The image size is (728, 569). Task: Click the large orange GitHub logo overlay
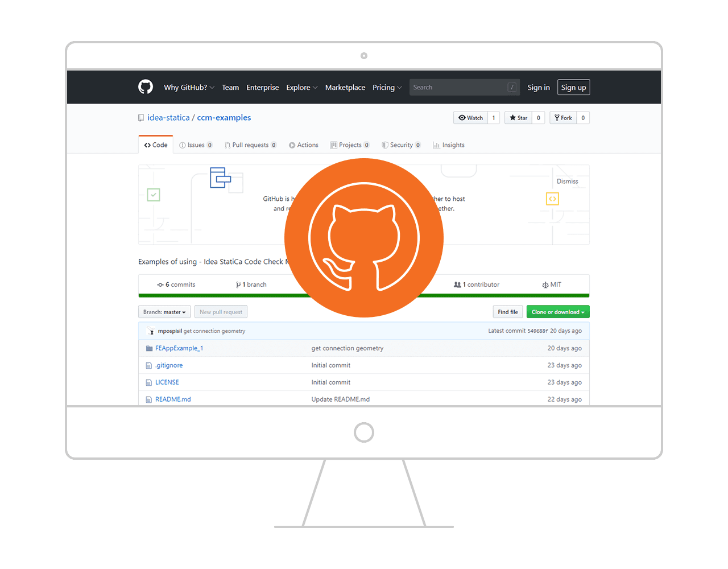point(364,238)
